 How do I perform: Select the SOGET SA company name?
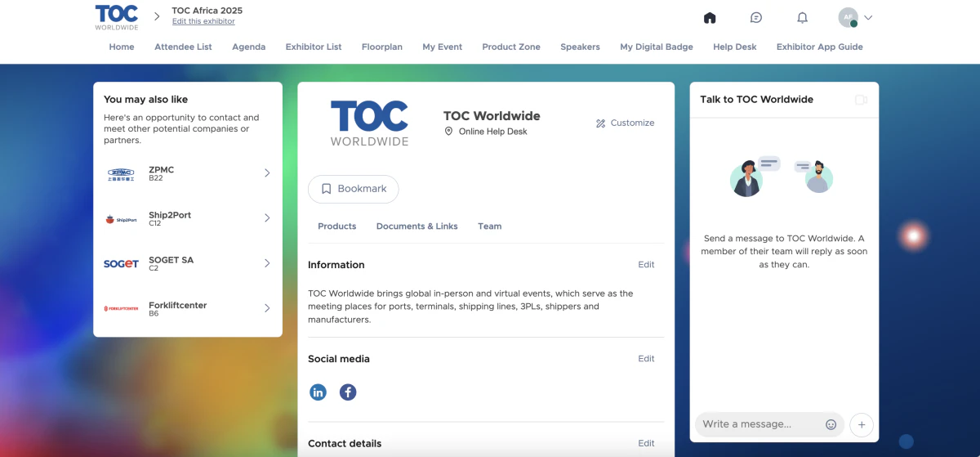click(171, 260)
